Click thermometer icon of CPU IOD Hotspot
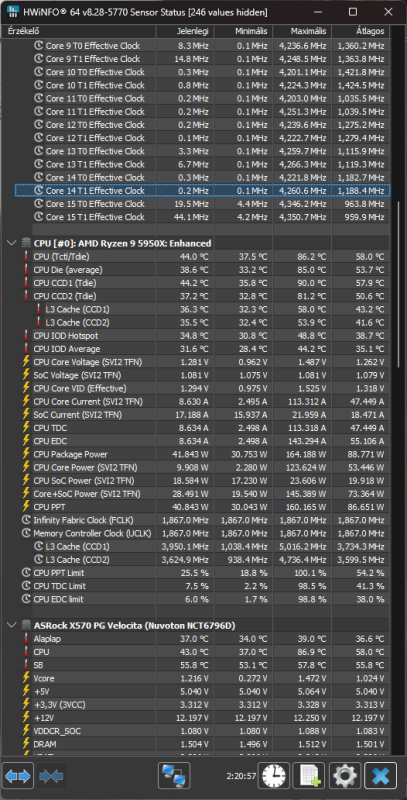 click(26, 336)
